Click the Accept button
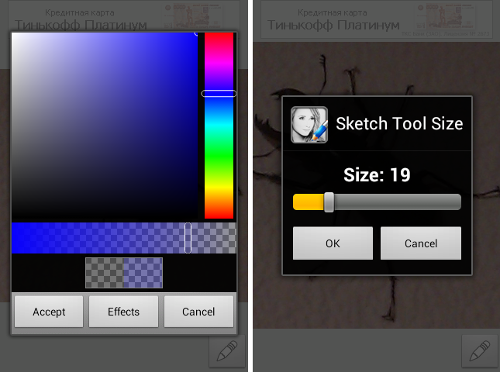500x372 pixels. pyautogui.click(x=49, y=312)
